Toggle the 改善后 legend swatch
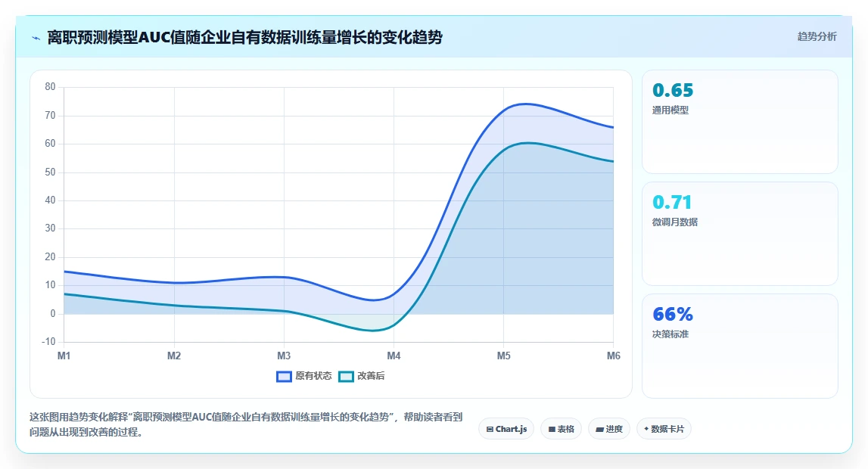 [x=346, y=376]
